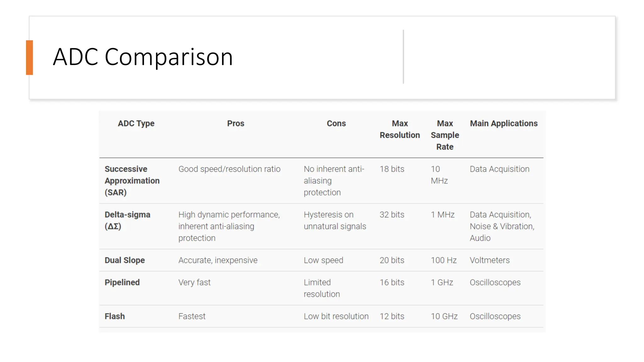Click the orange accent bar beside title

30,58
